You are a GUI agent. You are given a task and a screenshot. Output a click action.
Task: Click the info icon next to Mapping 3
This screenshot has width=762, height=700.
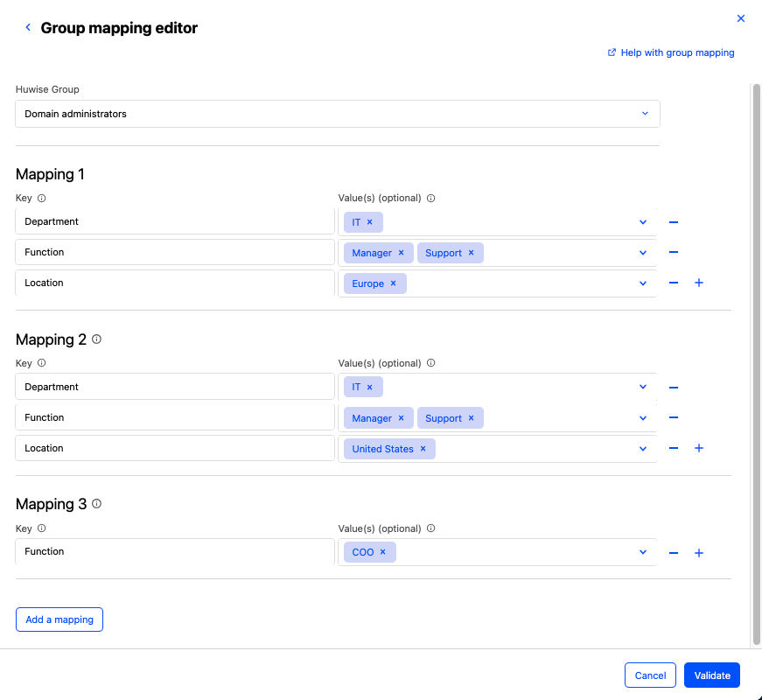pos(97,504)
